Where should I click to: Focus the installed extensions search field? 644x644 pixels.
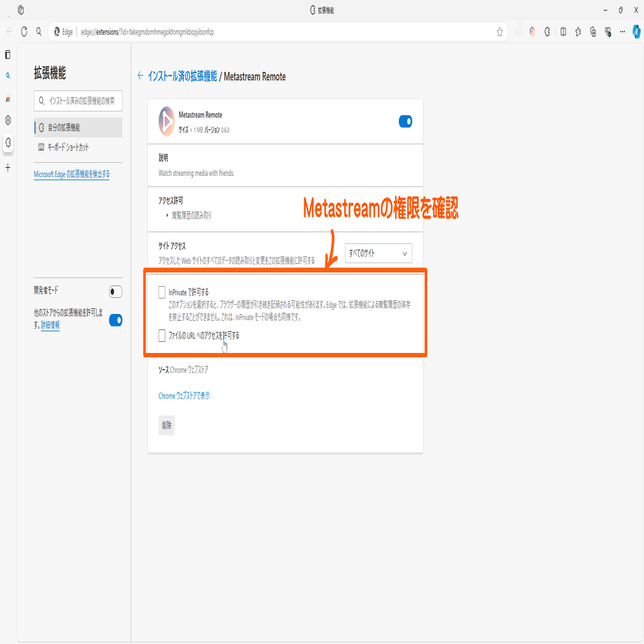pos(78,100)
